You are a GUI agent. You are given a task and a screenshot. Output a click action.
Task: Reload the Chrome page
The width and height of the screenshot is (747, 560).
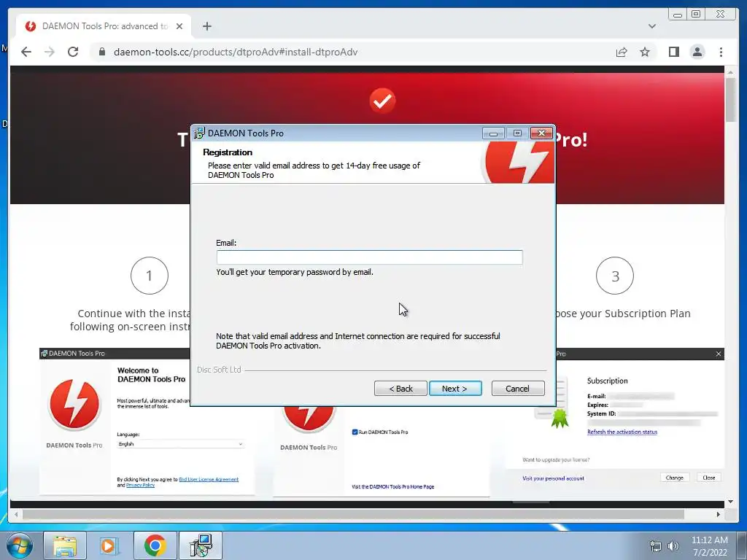click(73, 52)
